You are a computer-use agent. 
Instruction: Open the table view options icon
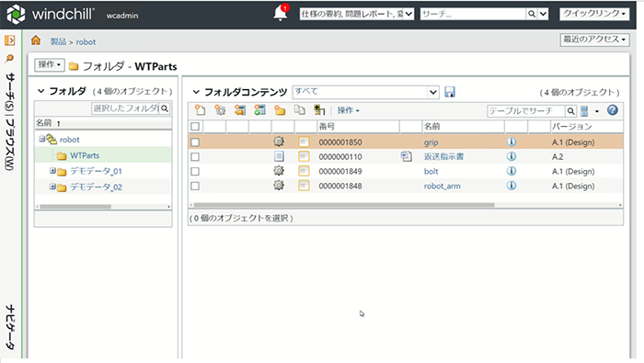pos(584,111)
